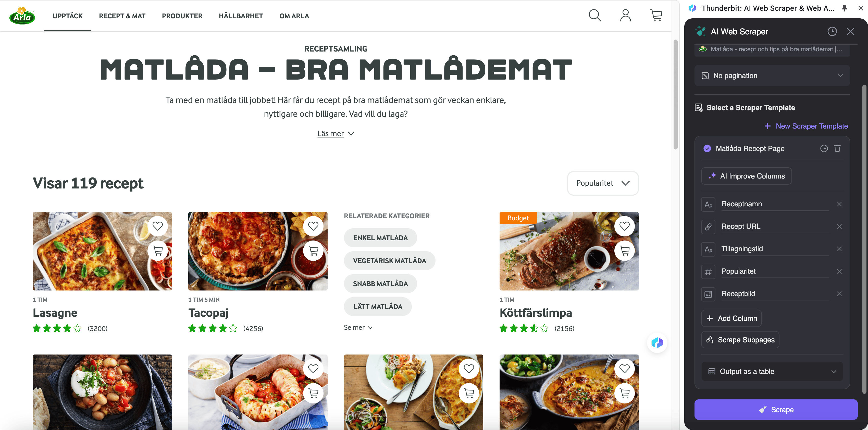Open the Popularitet sorting dropdown

603,183
